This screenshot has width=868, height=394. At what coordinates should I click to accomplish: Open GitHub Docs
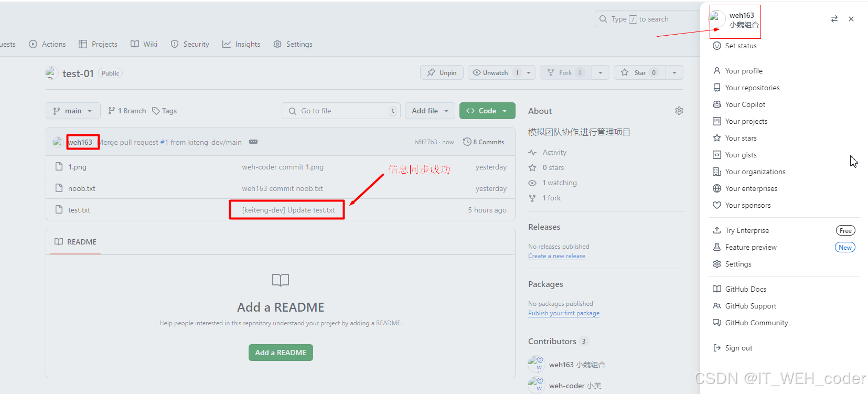click(x=784, y=289)
